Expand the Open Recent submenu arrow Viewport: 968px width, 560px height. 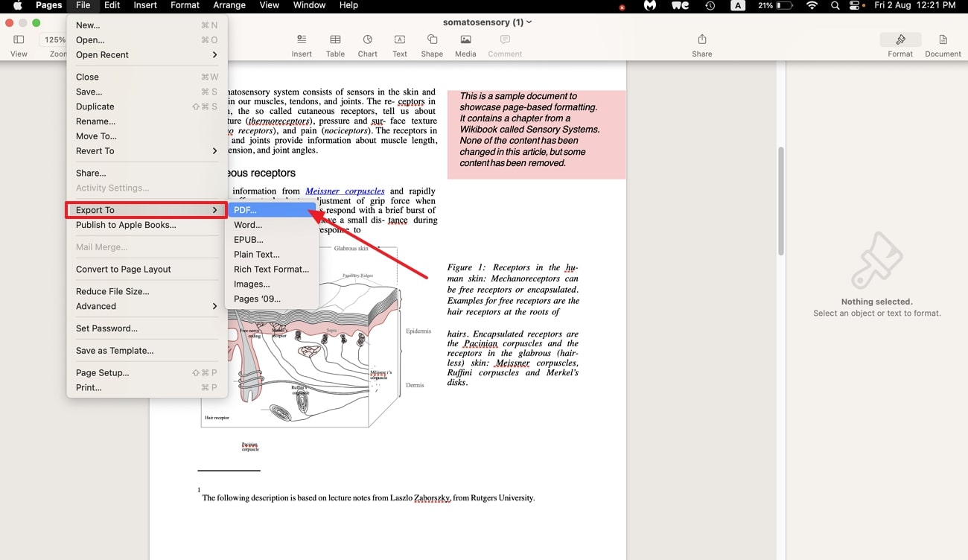tap(214, 55)
